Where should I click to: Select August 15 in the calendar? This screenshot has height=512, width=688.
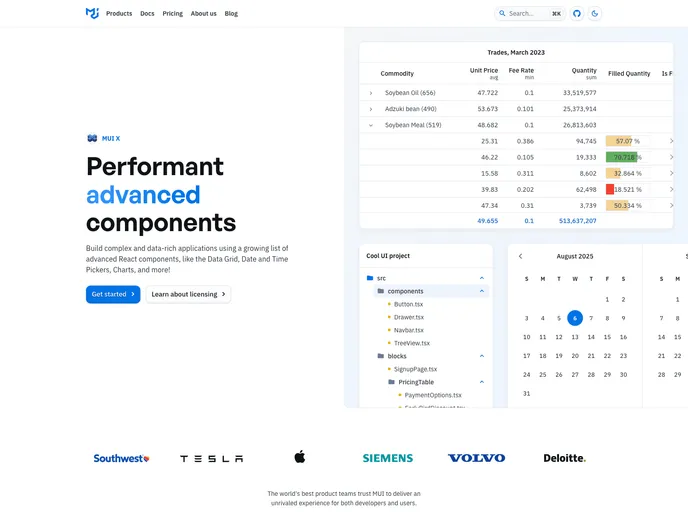607,337
